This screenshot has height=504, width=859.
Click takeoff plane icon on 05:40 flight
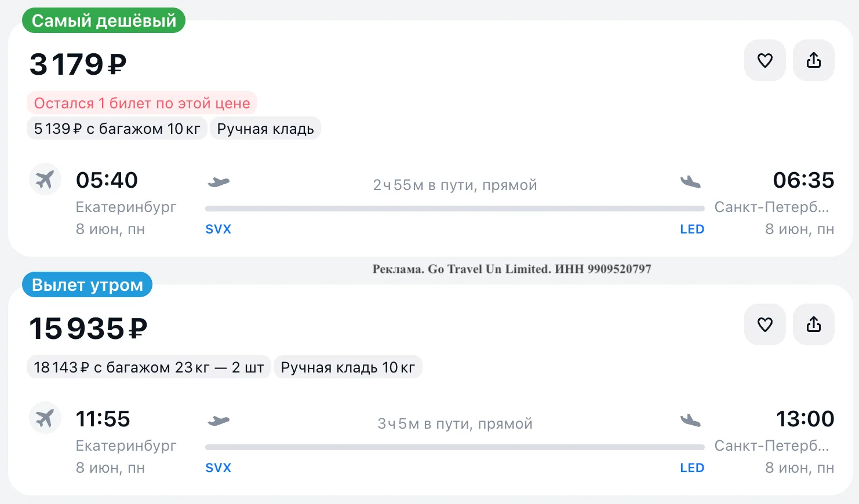click(x=219, y=182)
